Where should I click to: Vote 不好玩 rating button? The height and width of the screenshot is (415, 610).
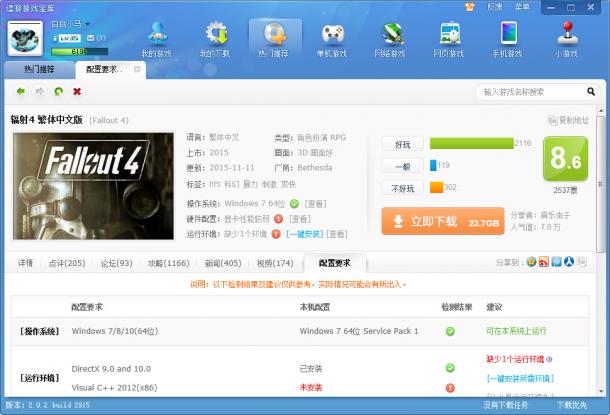[403, 189]
